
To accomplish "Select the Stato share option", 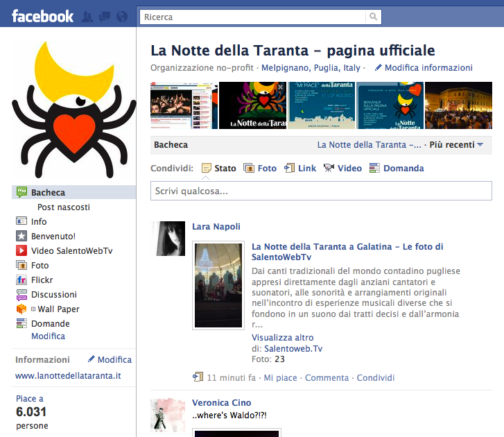I will 225,168.
